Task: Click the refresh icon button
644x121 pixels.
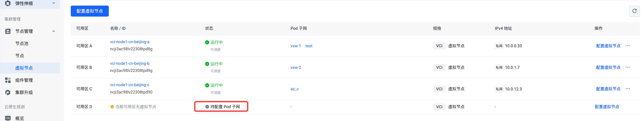Action: pos(634,11)
